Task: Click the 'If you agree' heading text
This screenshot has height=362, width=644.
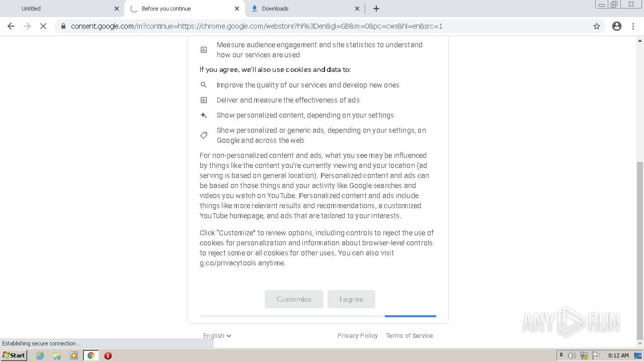Action: pyautogui.click(x=275, y=70)
